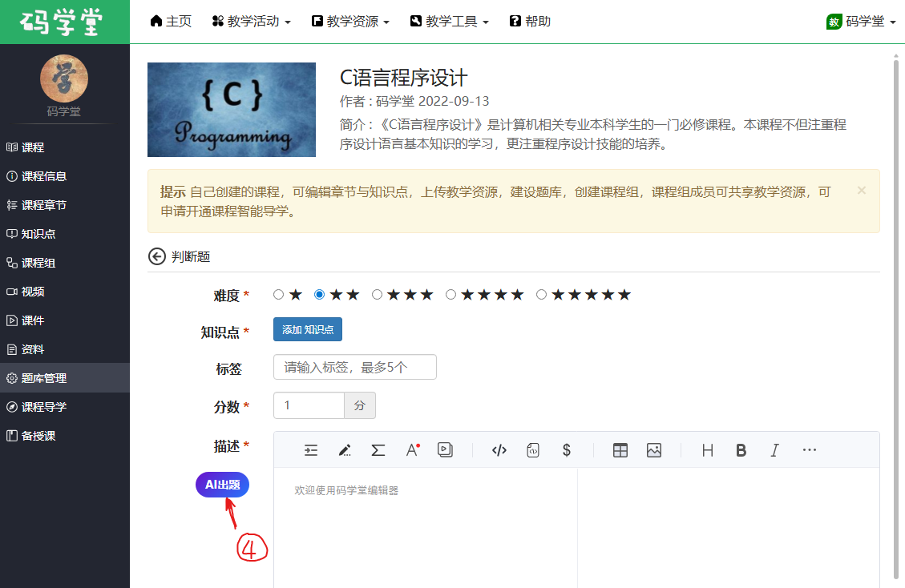
Task: Click the inline code icon in editor
Action: [499, 450]
